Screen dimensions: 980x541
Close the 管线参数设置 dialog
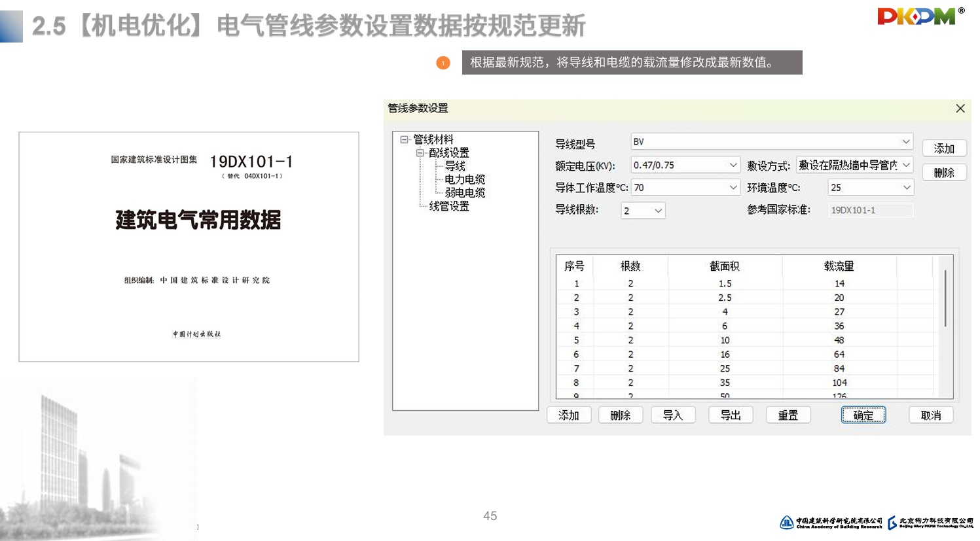[960, 109]
